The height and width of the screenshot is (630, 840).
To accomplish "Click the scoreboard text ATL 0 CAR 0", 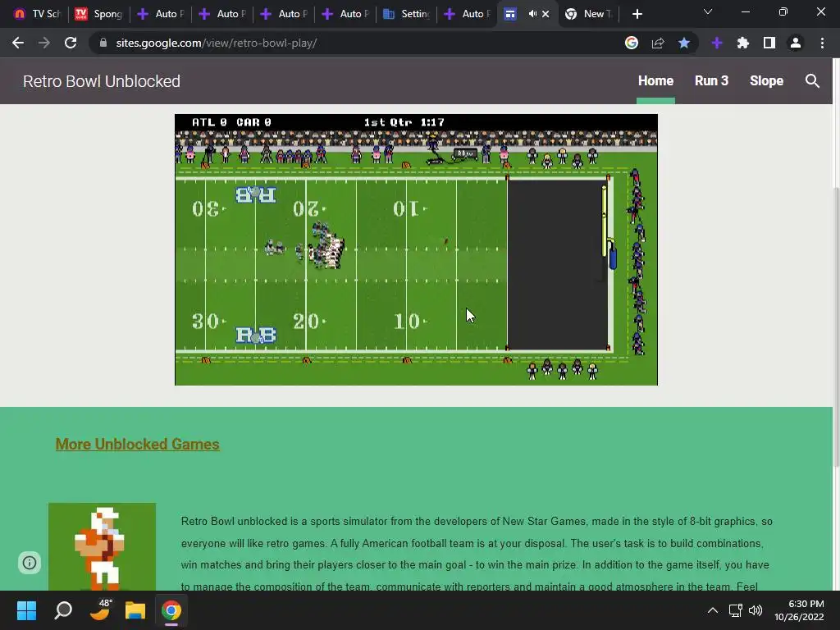I will [x=231, y=122].
